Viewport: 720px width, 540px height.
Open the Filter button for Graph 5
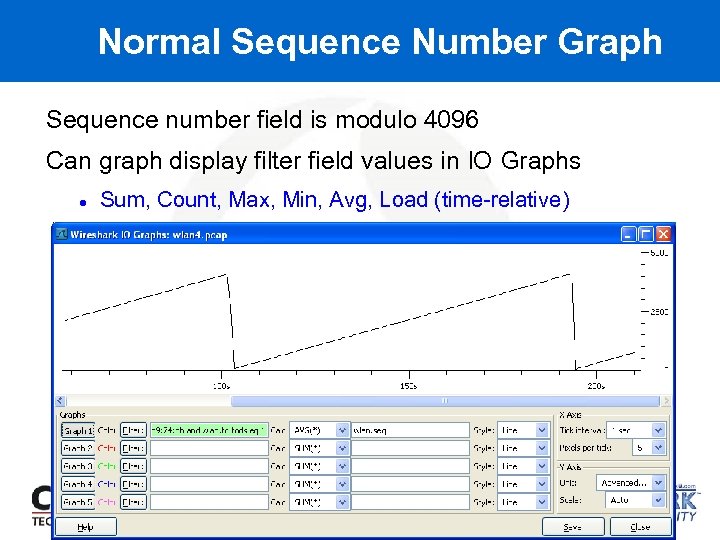click(133, 502)
